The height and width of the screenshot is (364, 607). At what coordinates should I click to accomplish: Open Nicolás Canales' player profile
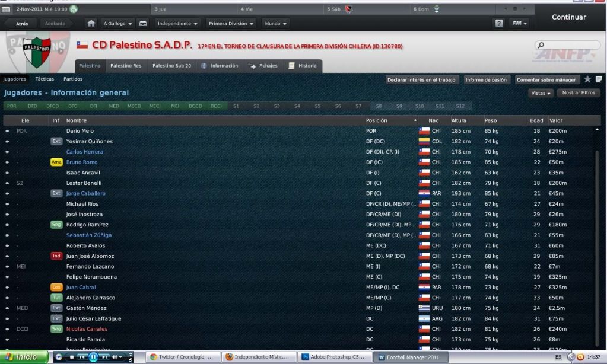(x=87, y=329)
